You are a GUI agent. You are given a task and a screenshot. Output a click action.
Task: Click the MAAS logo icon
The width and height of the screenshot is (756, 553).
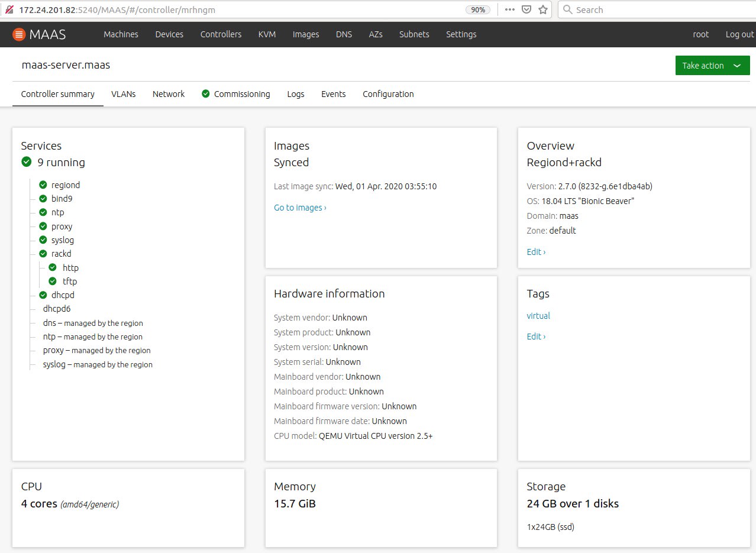[x=19, y=34]
